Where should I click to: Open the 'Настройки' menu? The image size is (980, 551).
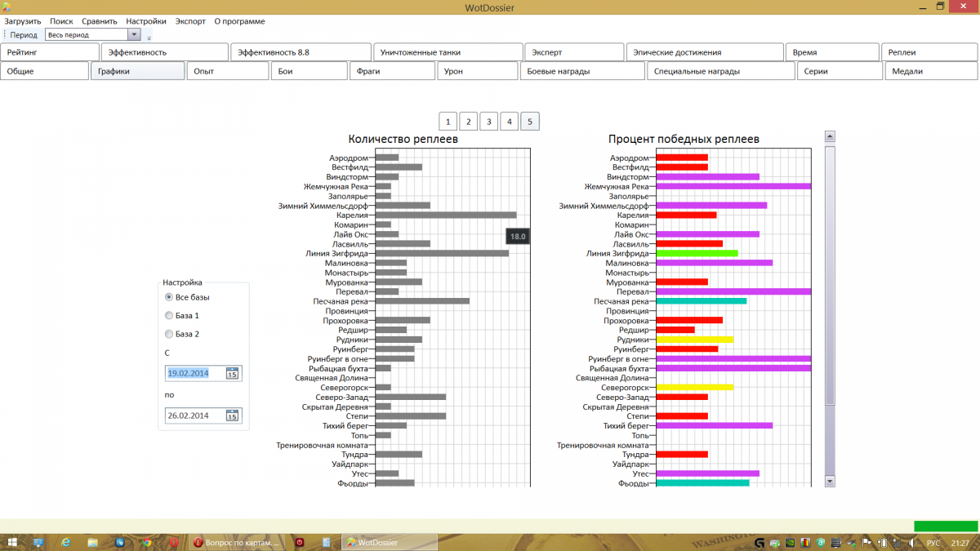coord(147,21)
